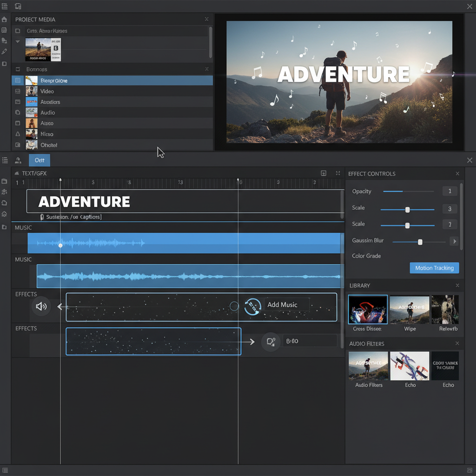
Task: Select the Cross Dissee transition thumbnail
Action: (368, 309)
